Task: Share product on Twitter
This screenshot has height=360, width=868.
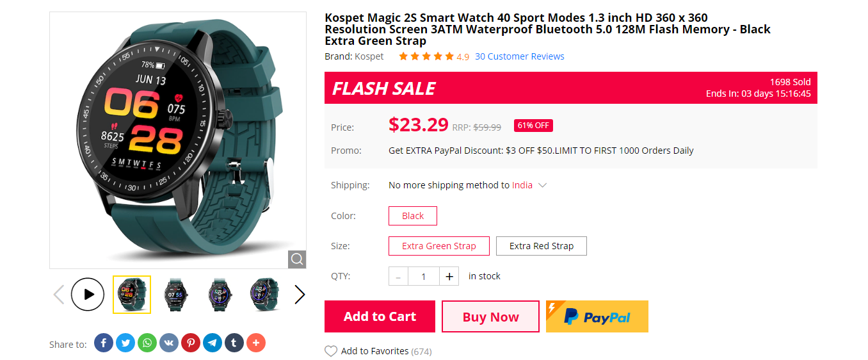Action: [125, 343]
